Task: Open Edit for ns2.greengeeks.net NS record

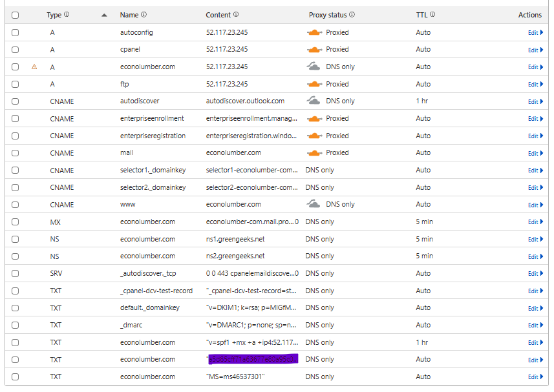Action: click(x=535, y=256)
